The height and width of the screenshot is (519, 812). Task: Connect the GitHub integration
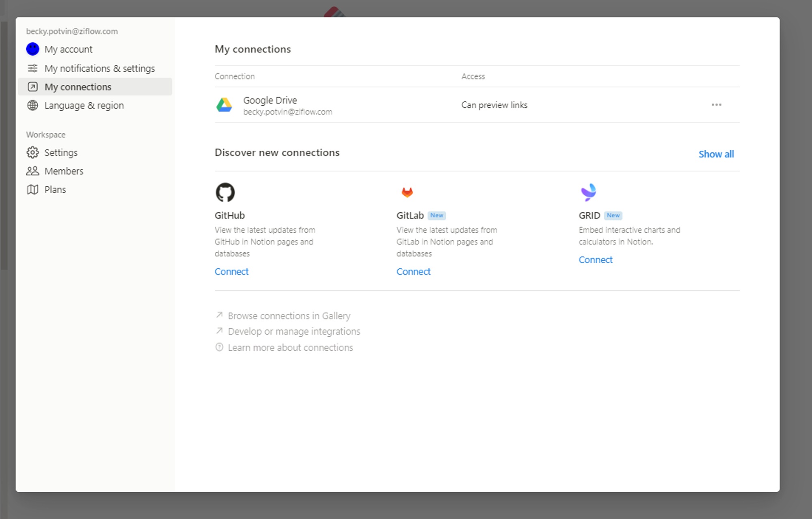pos(231,272)
